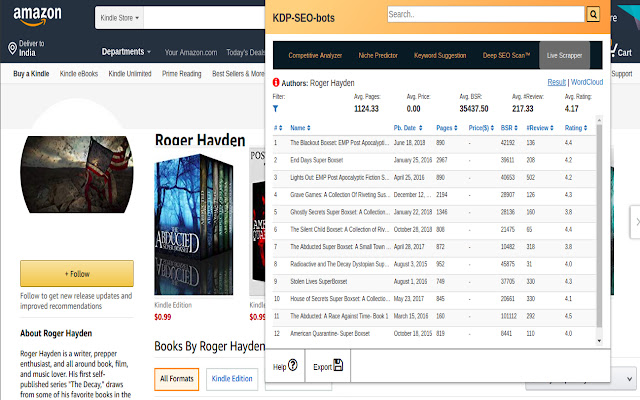Select row 'American Quarantine- Super Boxset'
The height and width of the screenshot is (400, 640).
point(434,333)
